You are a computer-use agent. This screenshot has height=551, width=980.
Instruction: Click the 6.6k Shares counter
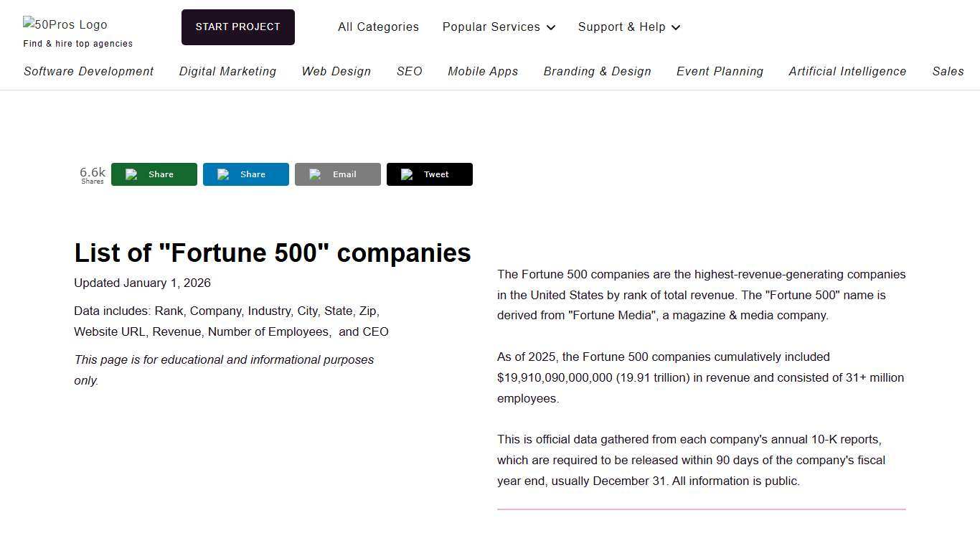(x=92, y=175)
